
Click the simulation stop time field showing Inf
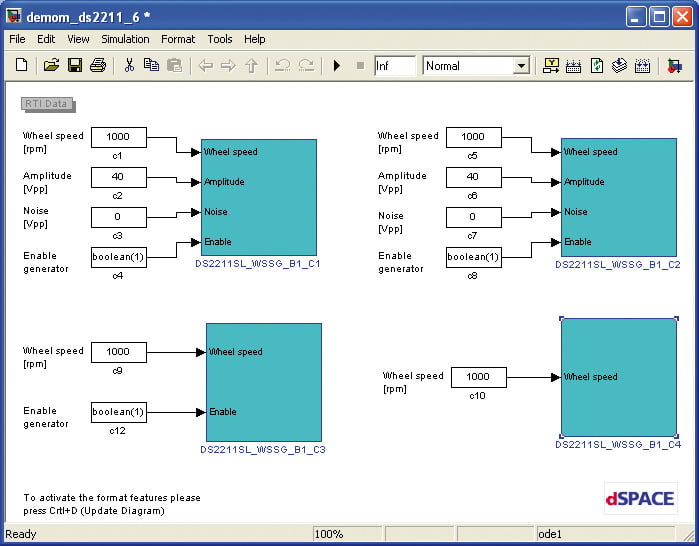[x=395, y=66]
